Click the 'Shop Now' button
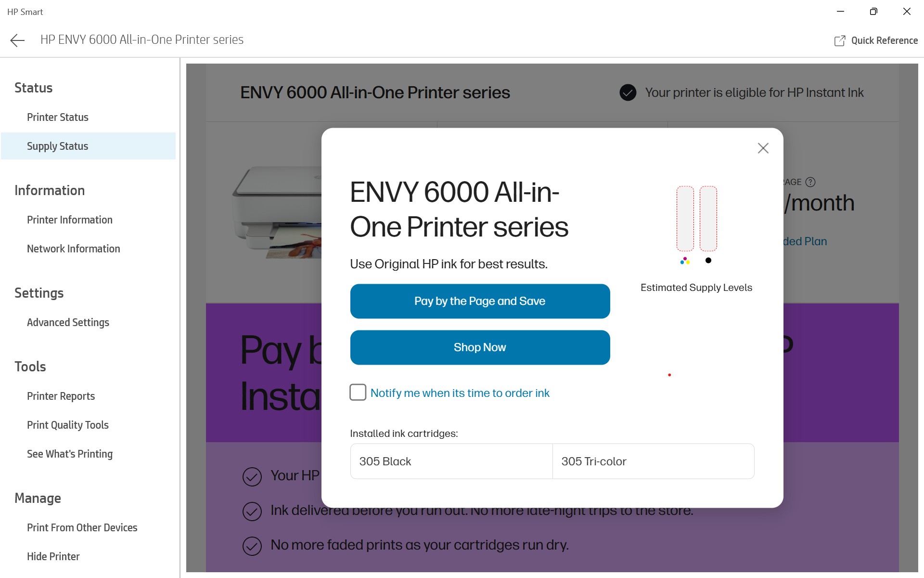Screen dimensions: 924x578 [x=480, y=347]
